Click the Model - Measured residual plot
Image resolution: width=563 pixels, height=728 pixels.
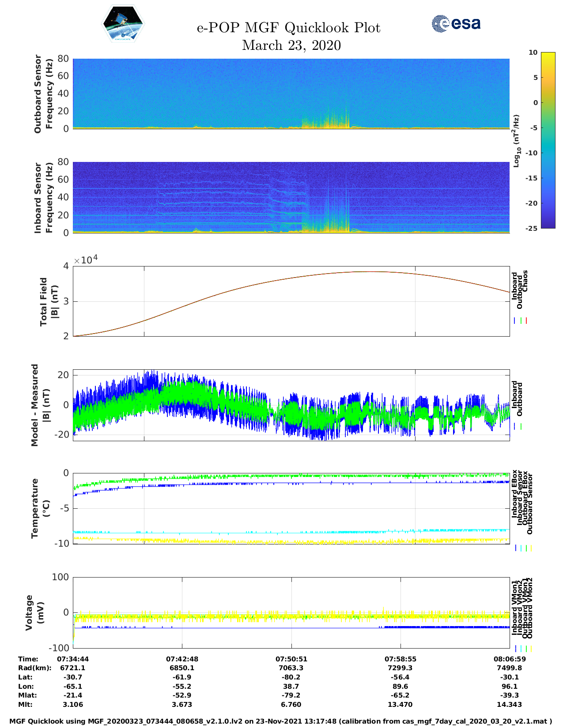click(x=291, y=405)
